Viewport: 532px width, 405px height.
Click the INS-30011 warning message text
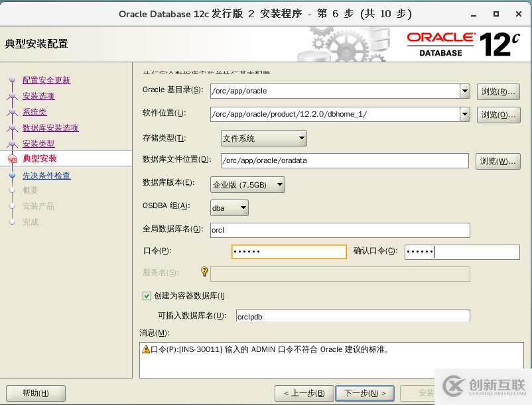click(270, 349)
